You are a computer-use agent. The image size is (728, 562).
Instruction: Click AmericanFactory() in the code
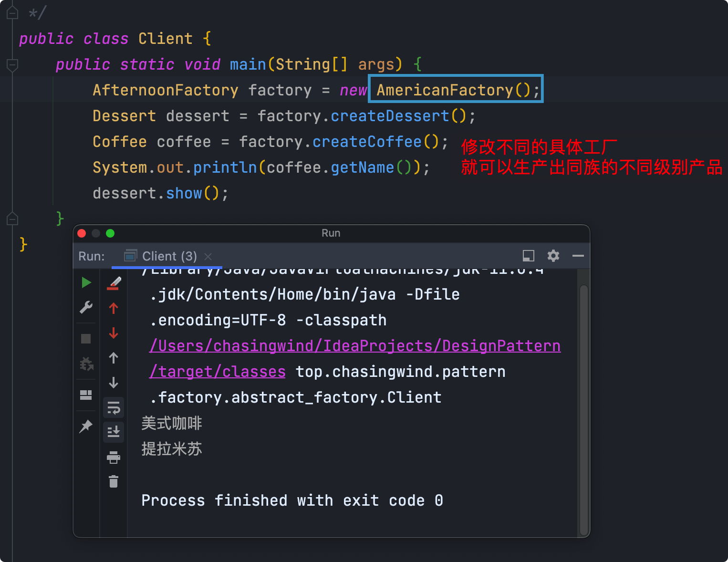[x=453, y=90]
